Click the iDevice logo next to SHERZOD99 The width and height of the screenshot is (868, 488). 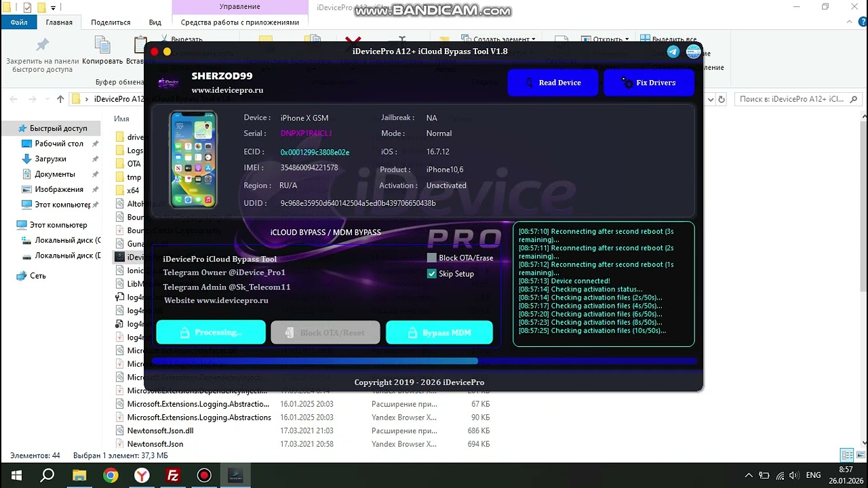tap(168, 83)
